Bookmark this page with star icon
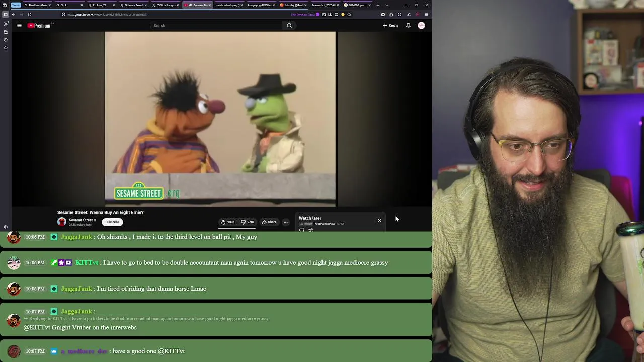 [x=349, y=15]
